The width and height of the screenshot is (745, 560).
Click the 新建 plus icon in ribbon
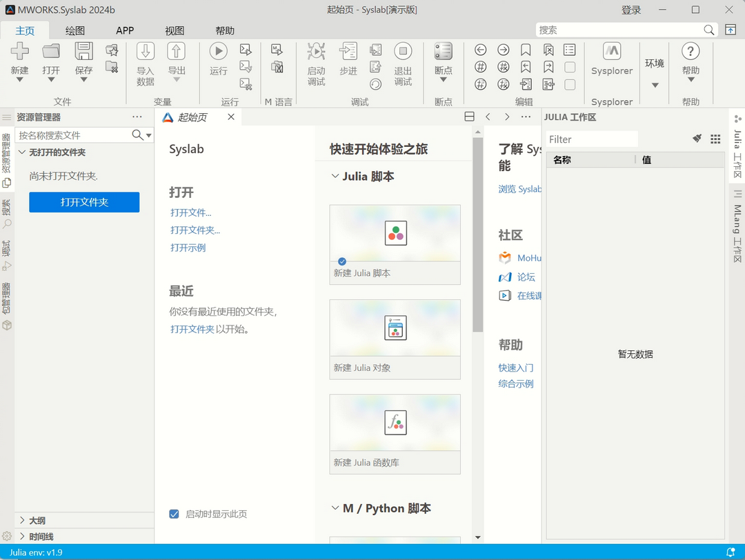19,51
